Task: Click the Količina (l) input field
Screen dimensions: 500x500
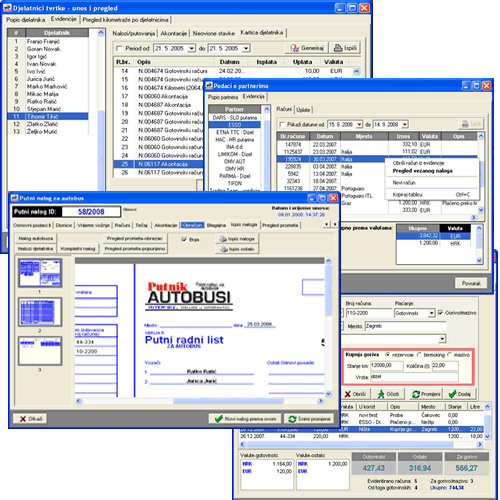Action: click(x=445, y=366)
